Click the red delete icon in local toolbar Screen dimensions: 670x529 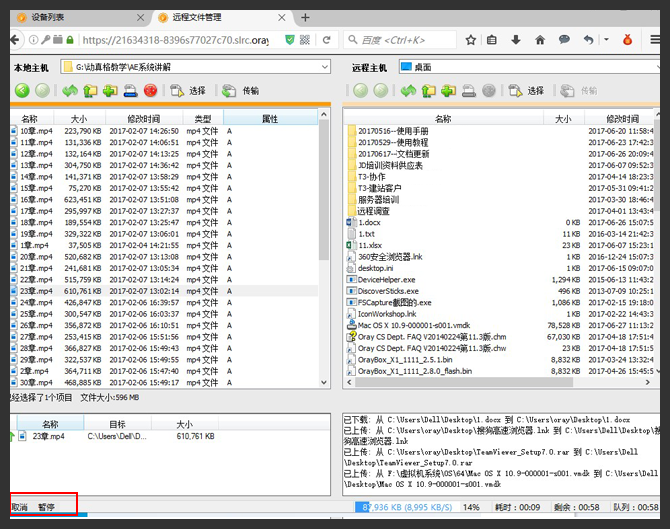(x=150, y=91)
